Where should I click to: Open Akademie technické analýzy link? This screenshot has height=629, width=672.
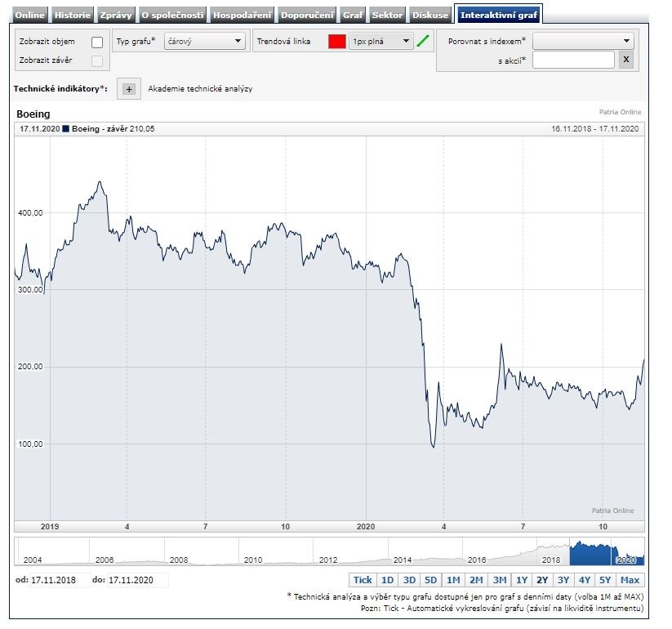pyautogui.click(x=200, y=89)
